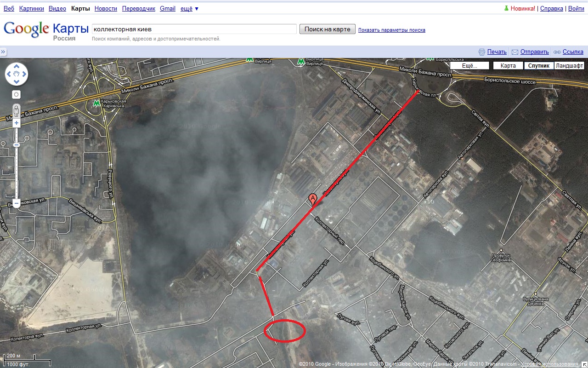This screenshot has width=588, height=368.
Task: Expand the ещё ▼ menu in top bar
Action: pos(189,8)
